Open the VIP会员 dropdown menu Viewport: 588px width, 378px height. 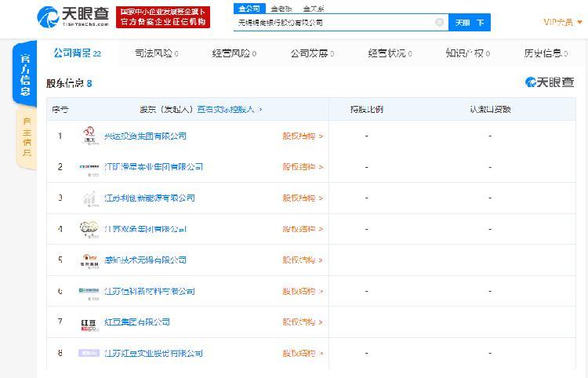pyautogui.click(x=563, y=22)
